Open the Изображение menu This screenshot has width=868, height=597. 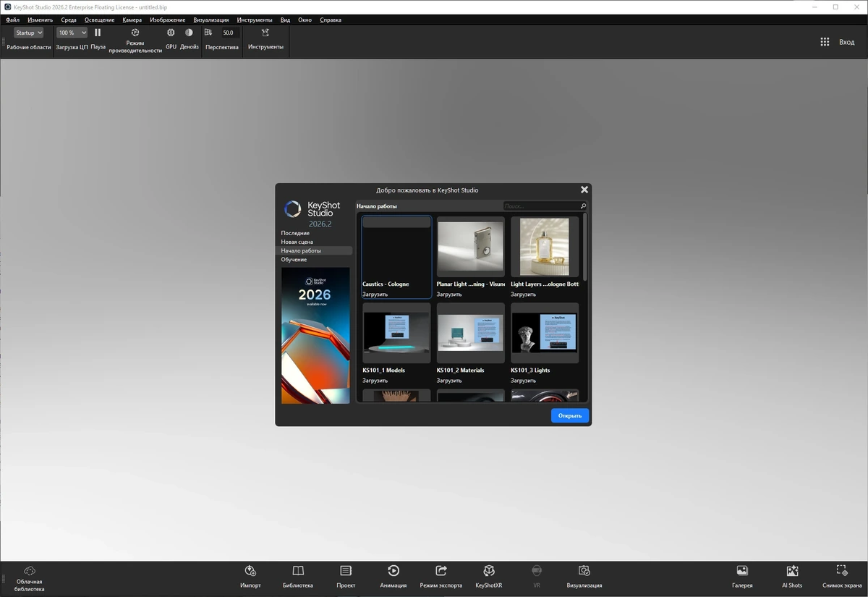(x=168, y=20)
